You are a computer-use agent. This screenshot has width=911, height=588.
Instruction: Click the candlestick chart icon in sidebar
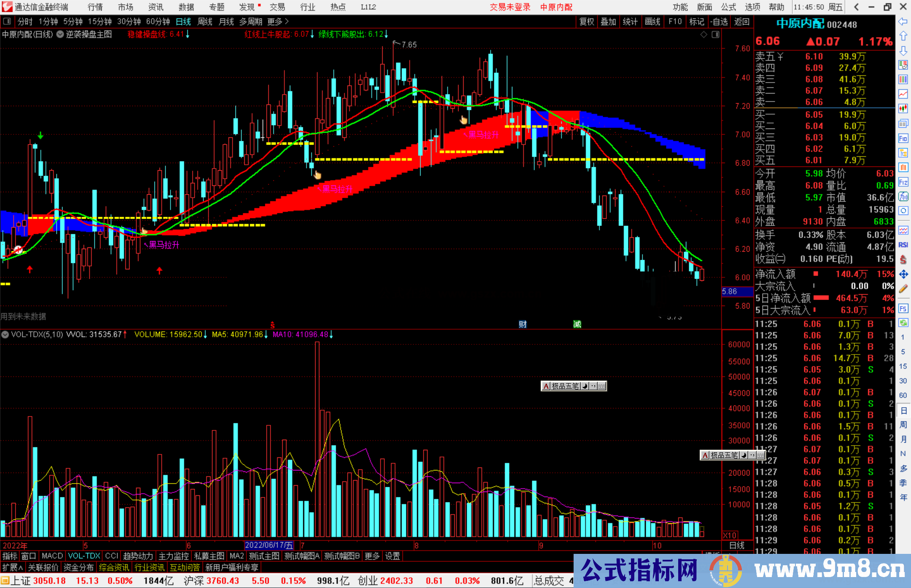click(x=903, y=108)
